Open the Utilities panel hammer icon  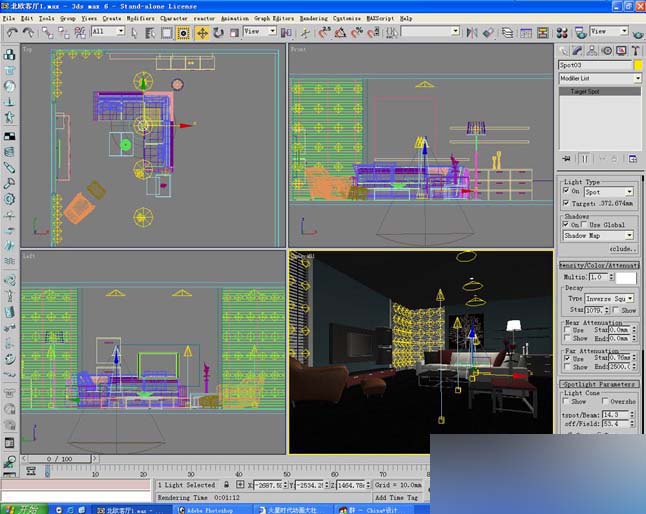[637, 50]
